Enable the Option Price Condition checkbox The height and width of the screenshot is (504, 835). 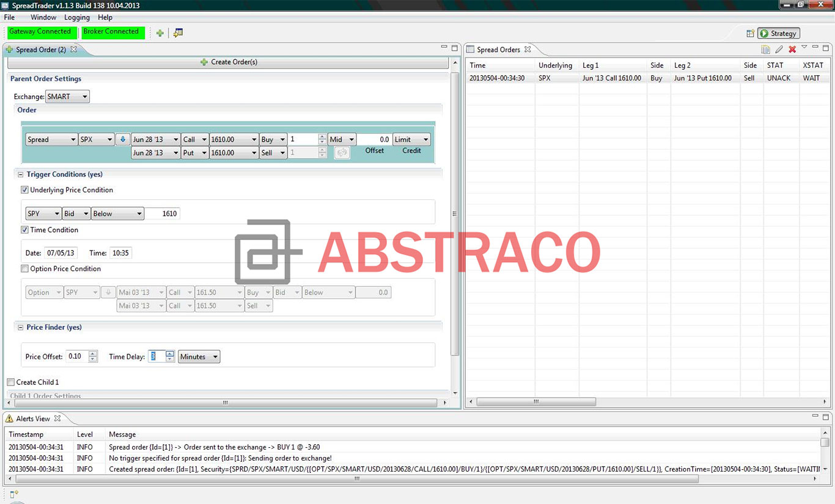24,268
